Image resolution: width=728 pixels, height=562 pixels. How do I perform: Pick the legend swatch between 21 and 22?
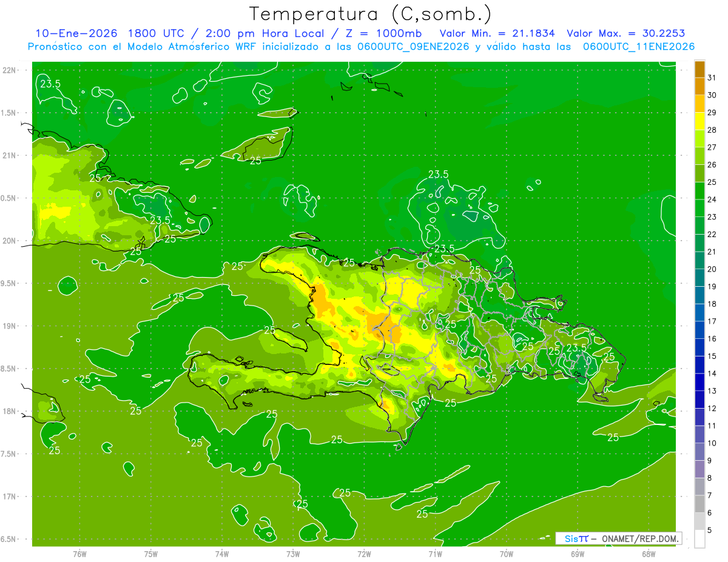point(699,243)
